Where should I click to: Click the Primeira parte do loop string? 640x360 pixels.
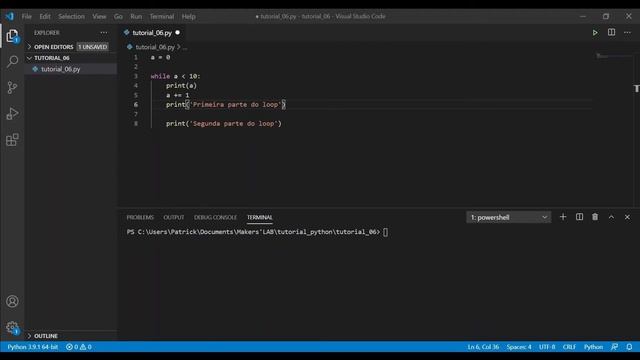[x=236, y=104]
